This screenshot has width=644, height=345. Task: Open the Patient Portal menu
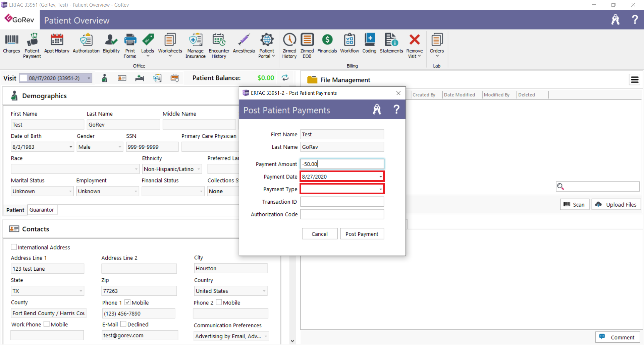267,46
